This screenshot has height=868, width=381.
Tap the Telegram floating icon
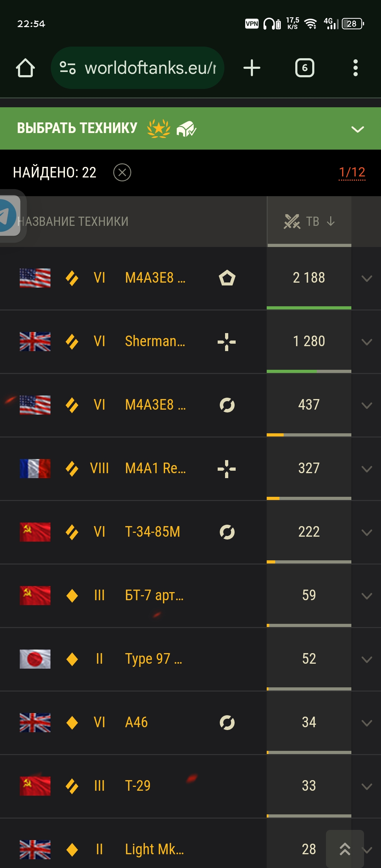pyautogui.click(x=9, y=216)
